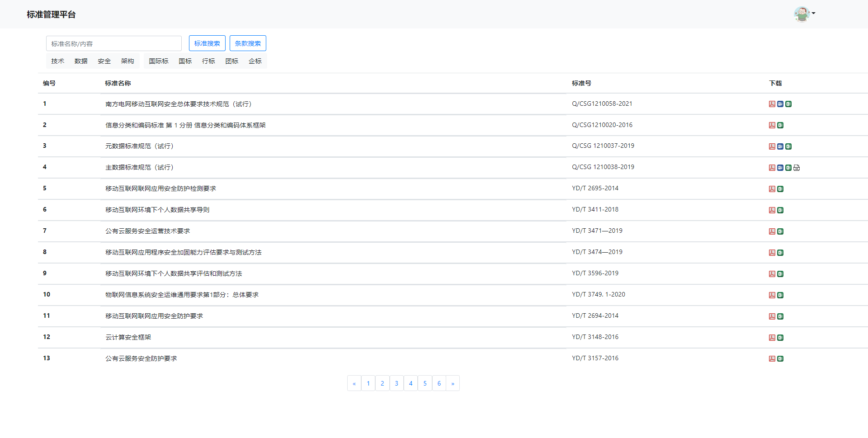Select the 国际标 standard type filter
868x438 pixels.
pos(159,61)
